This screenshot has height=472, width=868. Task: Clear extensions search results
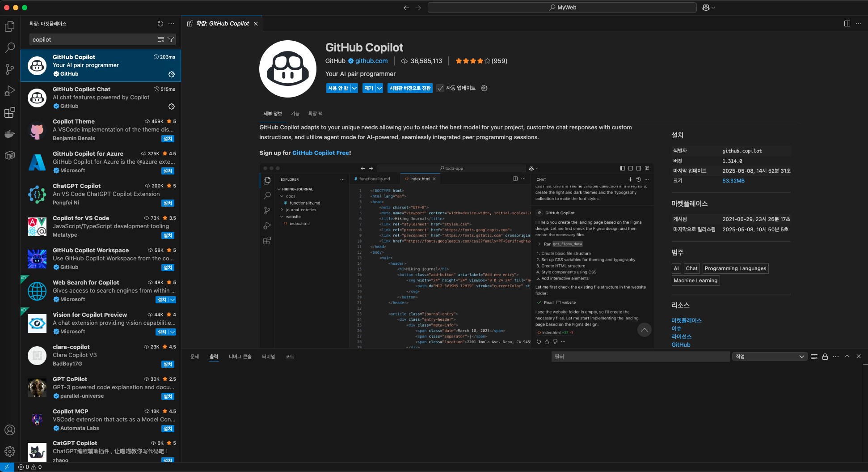(161, 40)
